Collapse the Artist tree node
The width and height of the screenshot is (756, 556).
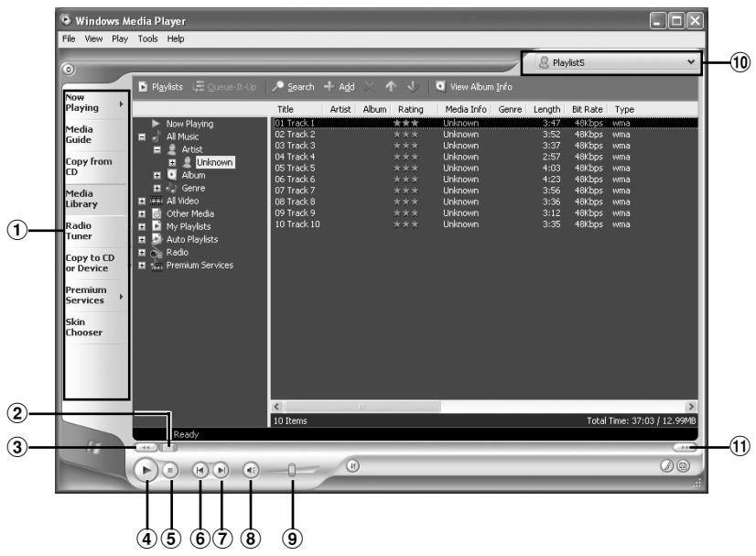157,149
